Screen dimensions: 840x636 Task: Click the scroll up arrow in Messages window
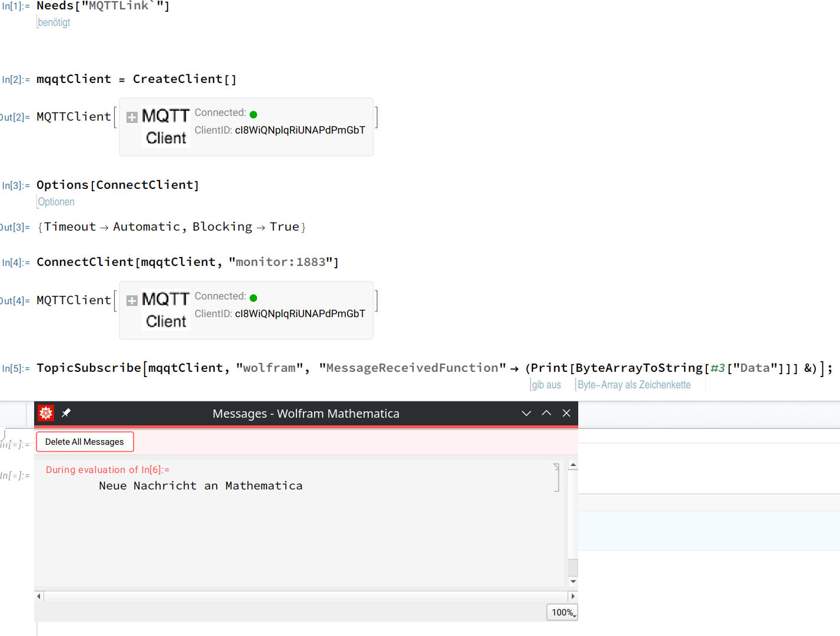[x=573, y=465]
